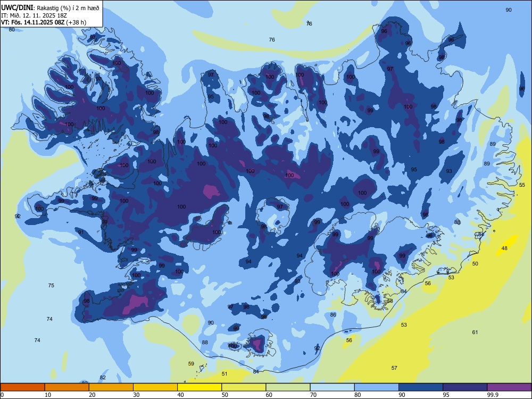Image resolution: width=532 pixels, height=399 pixels.
Task: Click the title 'UWC/DINI: Rakastig (%) í 2 m hæð'
Action: (x=50, y=8)
